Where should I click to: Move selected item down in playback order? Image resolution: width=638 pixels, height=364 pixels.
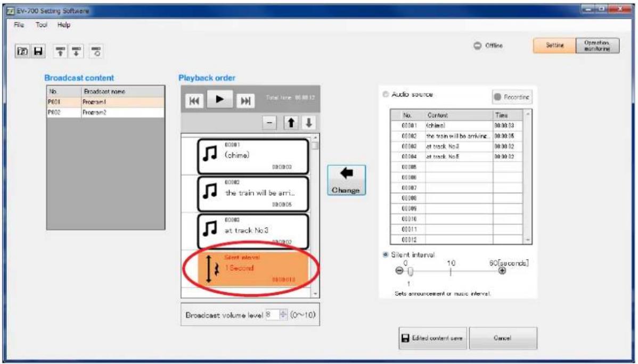[x=308, y=122]
